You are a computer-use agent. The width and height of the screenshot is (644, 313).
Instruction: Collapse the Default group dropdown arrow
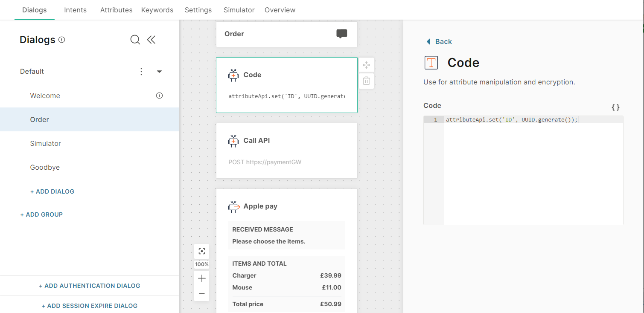[x=159, y=72]
